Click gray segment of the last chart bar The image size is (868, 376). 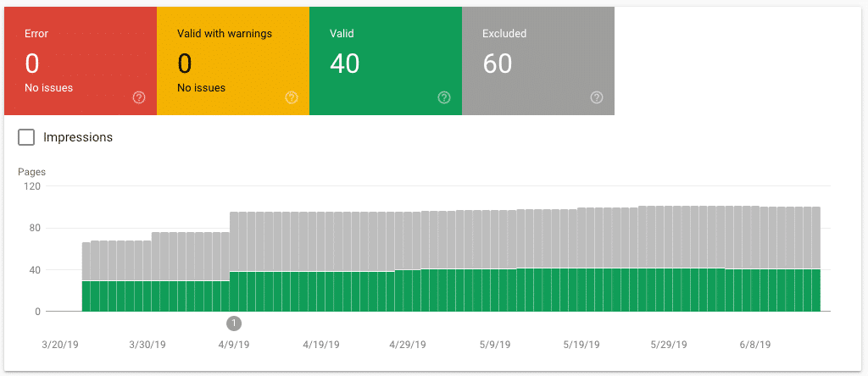pos(815,237)
